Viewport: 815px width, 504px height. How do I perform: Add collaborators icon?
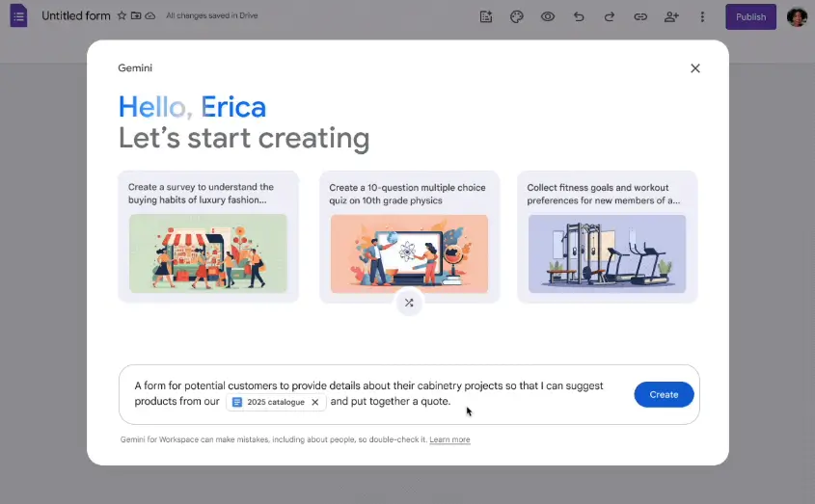tap(671, 16)
